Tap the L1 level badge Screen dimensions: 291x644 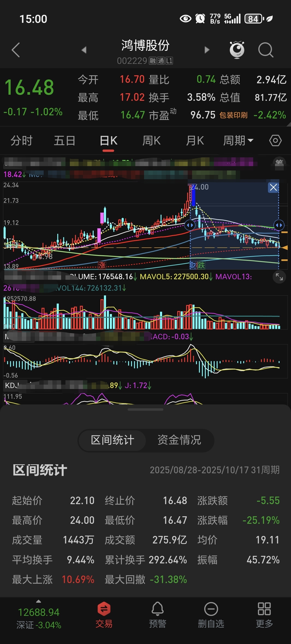point(169,61)
